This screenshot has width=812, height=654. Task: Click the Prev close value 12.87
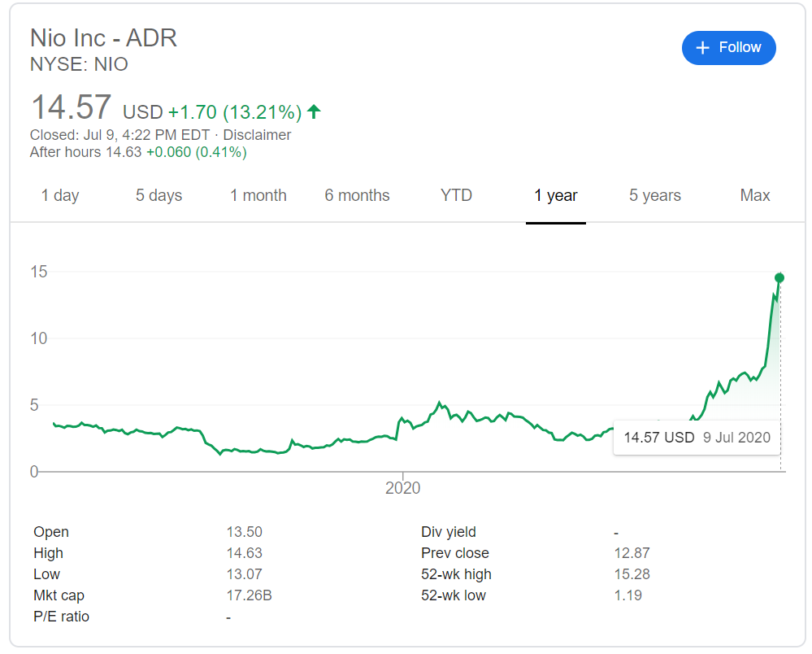(632, 553)
